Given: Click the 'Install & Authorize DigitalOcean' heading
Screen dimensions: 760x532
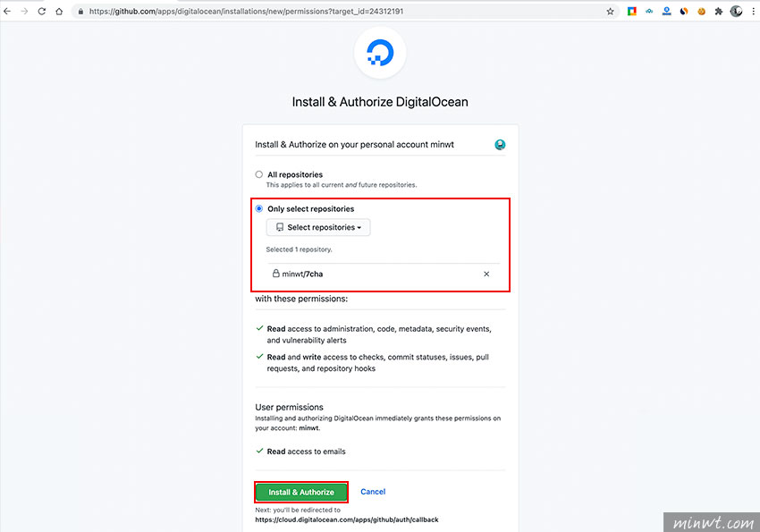Looking at the screenshot, I should 380,102.
